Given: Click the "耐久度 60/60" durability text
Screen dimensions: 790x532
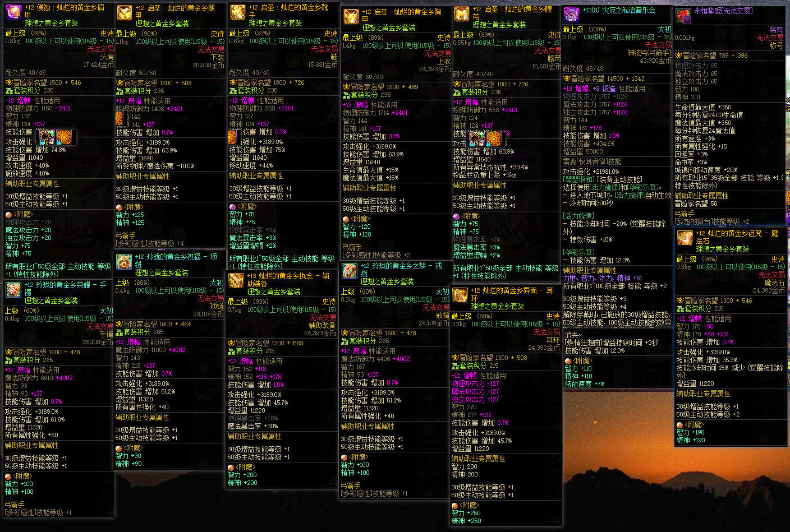Looking at the screenshot, I should (x=362, y=77).
